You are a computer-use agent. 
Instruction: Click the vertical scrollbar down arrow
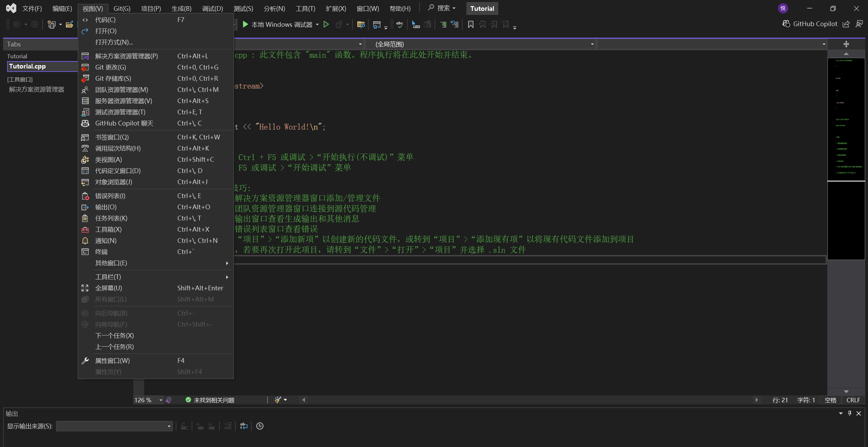point(846,392)
